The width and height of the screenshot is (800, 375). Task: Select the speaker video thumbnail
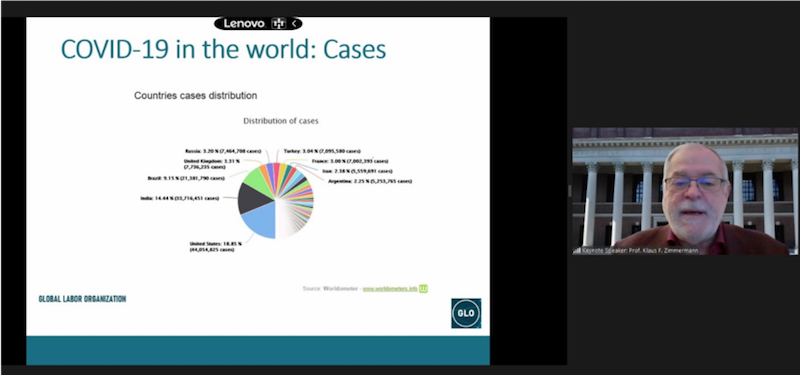point(685,191)
